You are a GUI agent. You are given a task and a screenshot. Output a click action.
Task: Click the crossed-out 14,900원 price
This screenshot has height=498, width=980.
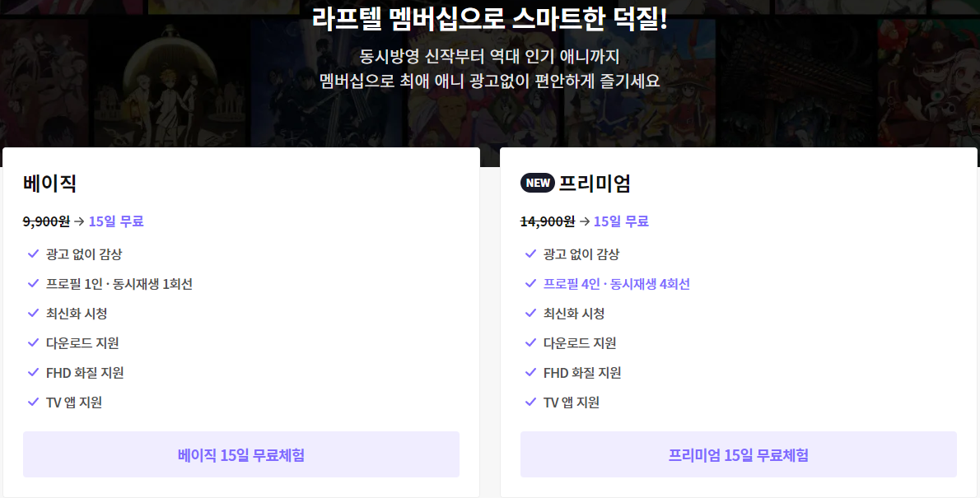click(x=548, y=221)
